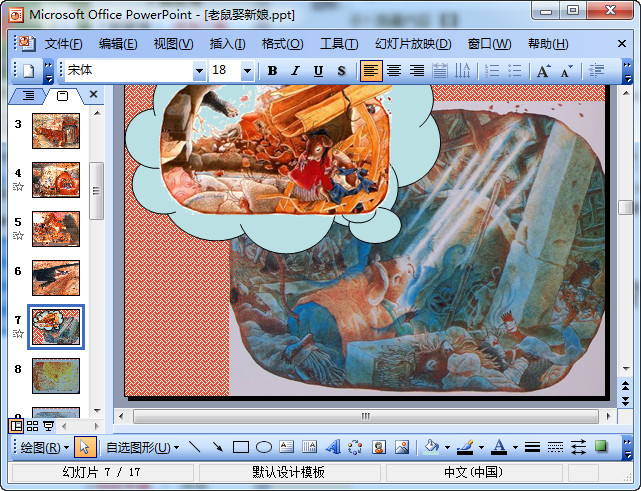
Task: Toggle numbered list
Action: point(492,71)
